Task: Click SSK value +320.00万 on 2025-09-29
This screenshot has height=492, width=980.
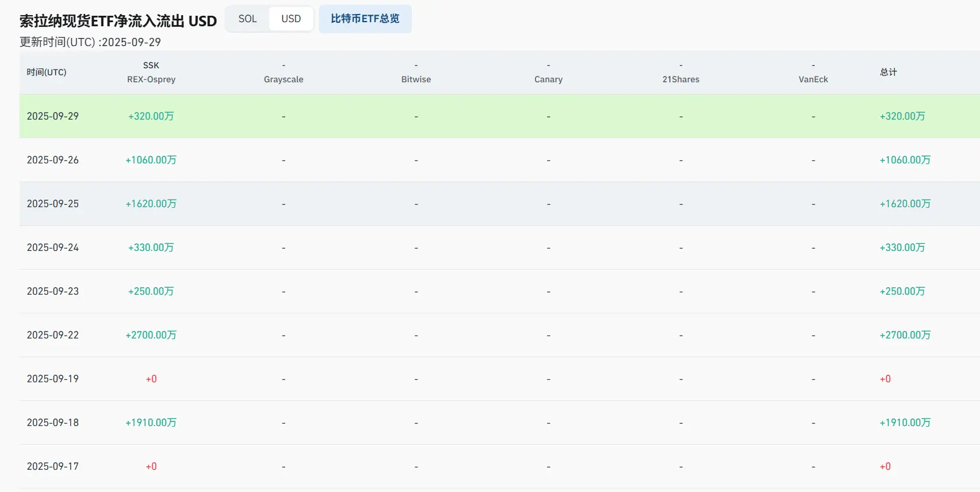Action: pyautogui.click(x=151, y=116)
